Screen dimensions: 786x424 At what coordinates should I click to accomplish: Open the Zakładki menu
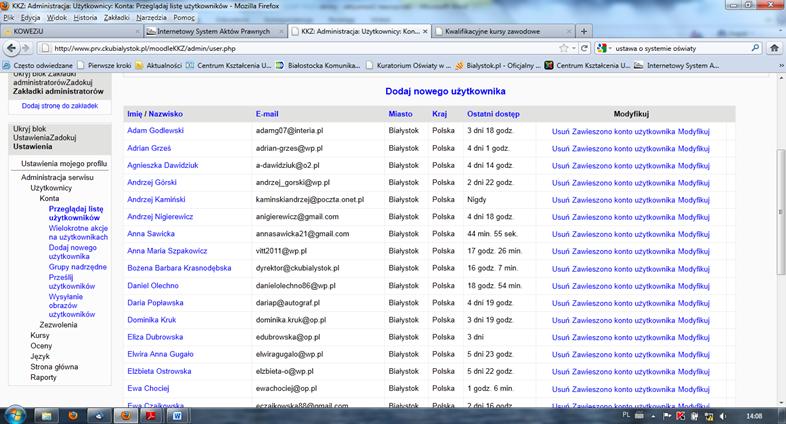tap(116, 18)
